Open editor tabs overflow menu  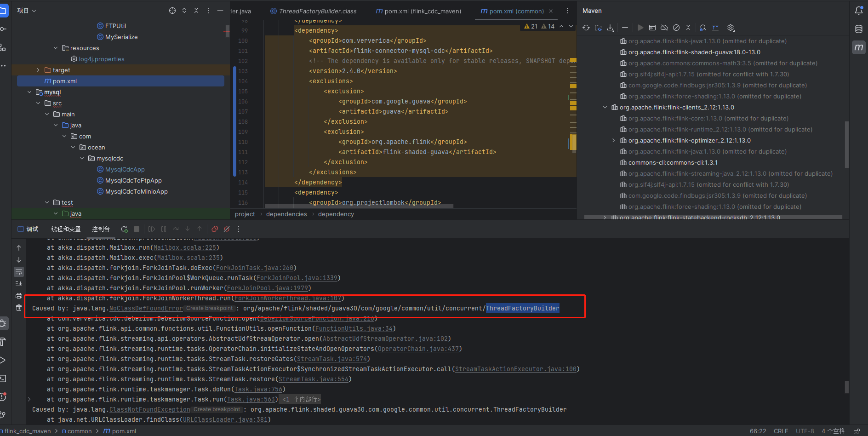click(x=567, y=11)
